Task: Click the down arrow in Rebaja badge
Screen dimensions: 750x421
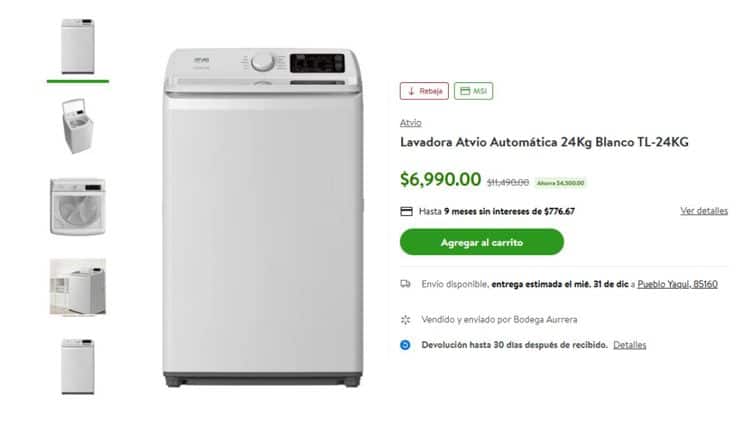Action: (x=411, y=91)
